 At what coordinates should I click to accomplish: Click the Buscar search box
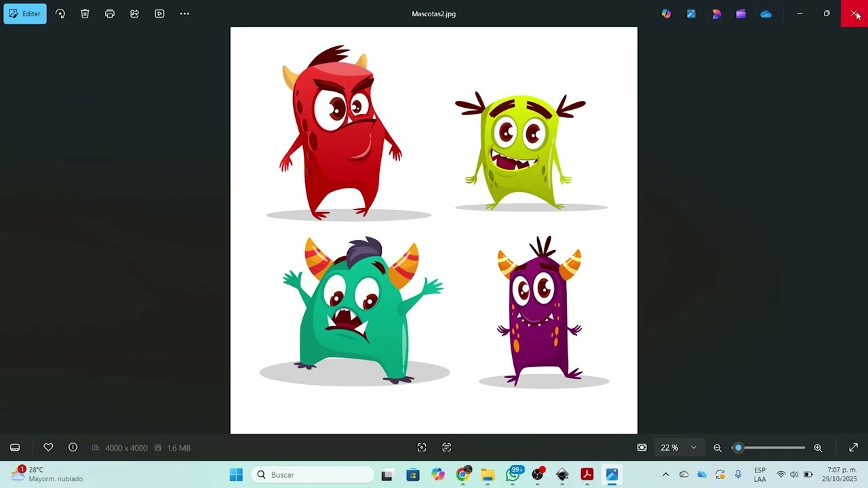[x=313, y=474]
